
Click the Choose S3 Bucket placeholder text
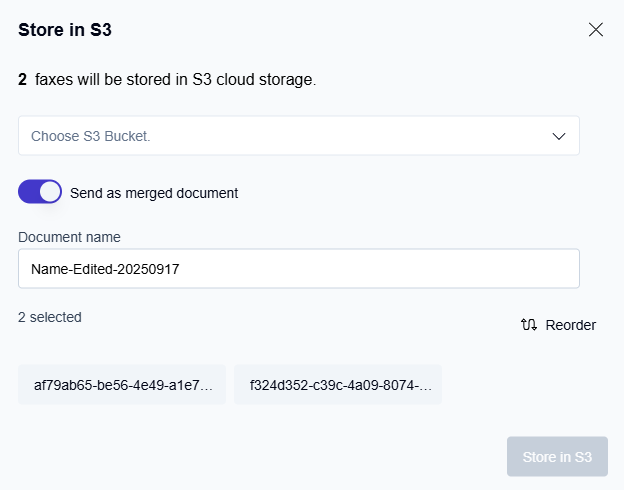(x=90, y=136)
